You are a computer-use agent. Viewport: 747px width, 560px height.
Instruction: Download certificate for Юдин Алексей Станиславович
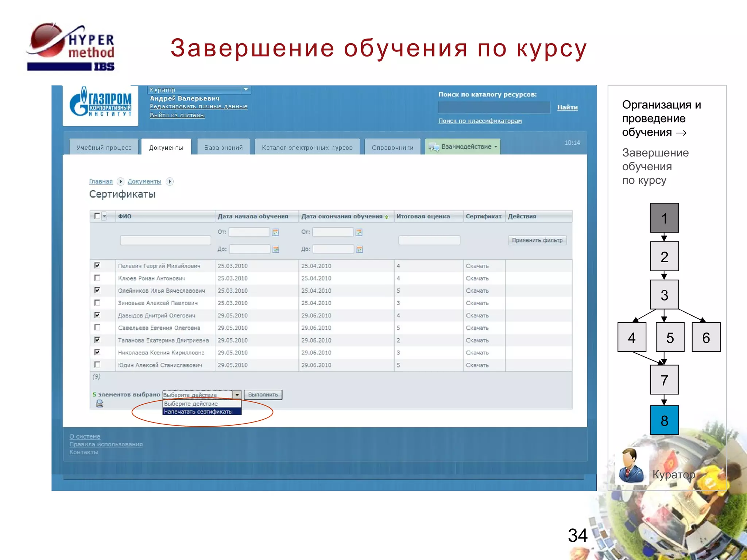(x=477, y=365)
